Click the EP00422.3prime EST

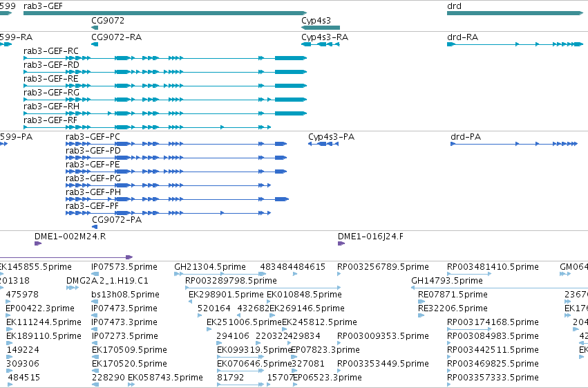click(40, 308)
